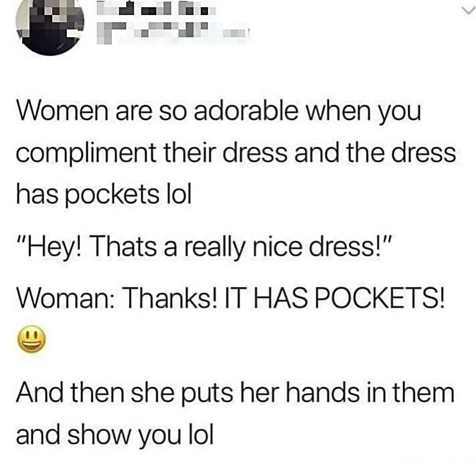Select the final line 'and show you lol'

115,435
